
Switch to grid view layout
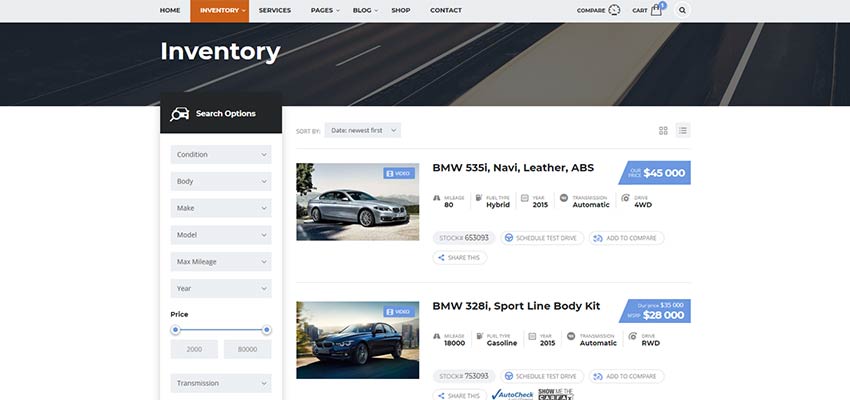coord(663,131)
